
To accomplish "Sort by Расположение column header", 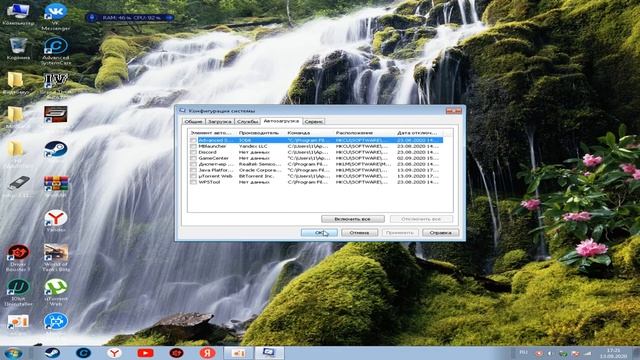I will click(364, 133).
